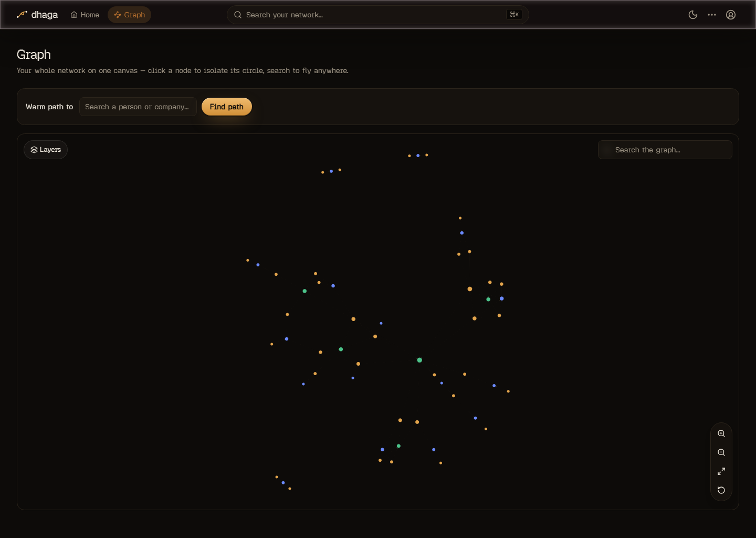Toggle dark mode moon icon

point(693,15)
